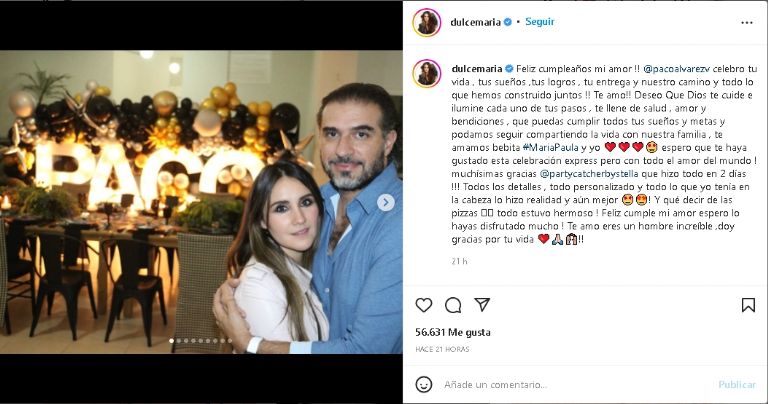
Task: Share post using paper plane icon
Action: (x=482, y=305)
